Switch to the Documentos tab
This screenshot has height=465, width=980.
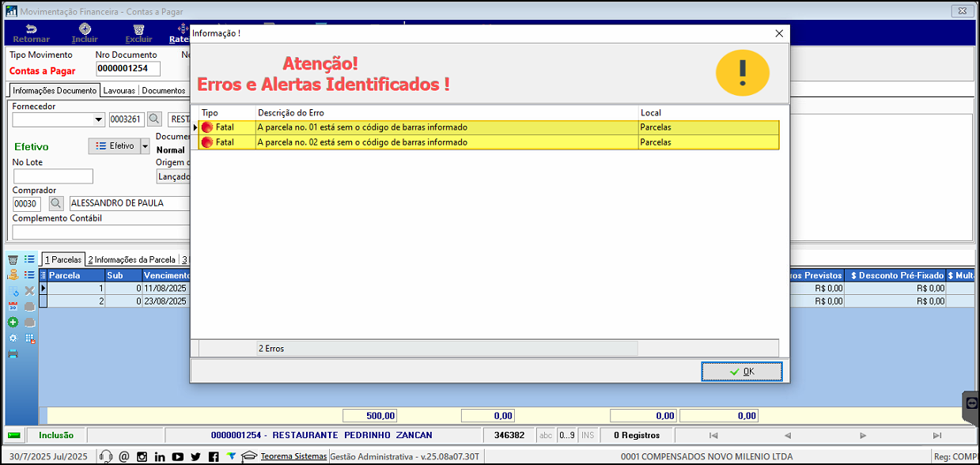point(164,90)
